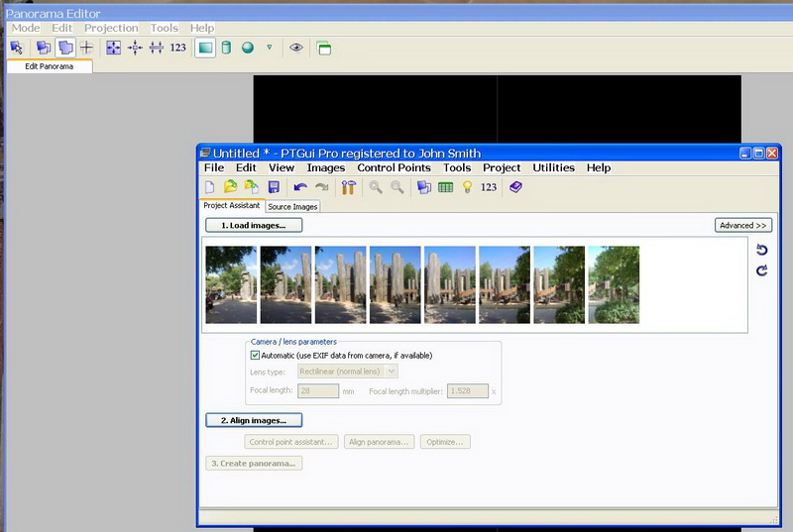793x532 pixels.
Task: Select the Project Assistant tab
Action: tap(232, 206)
